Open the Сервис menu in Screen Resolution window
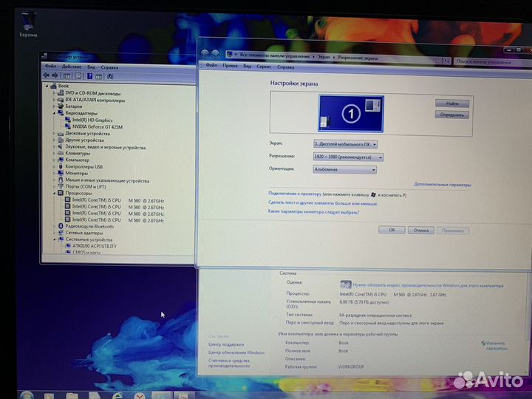This screenshot has width=532, height=399. click(264, 66)
